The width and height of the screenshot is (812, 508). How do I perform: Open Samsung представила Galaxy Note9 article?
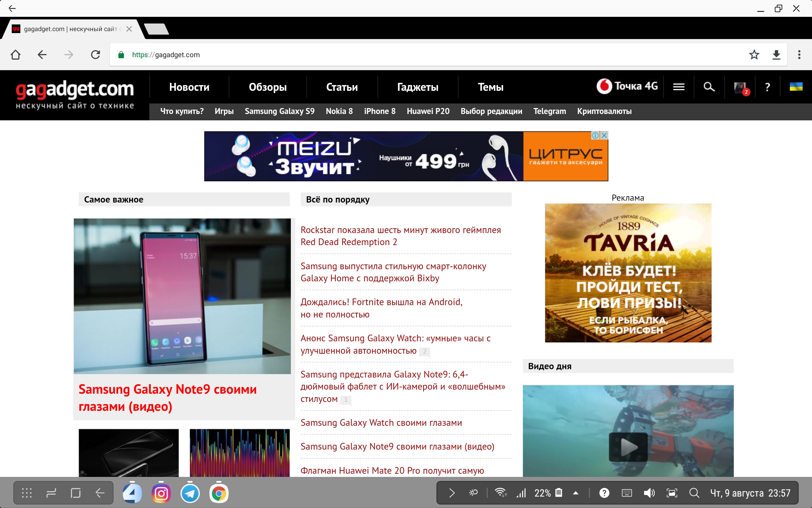(x=403, y=387)
